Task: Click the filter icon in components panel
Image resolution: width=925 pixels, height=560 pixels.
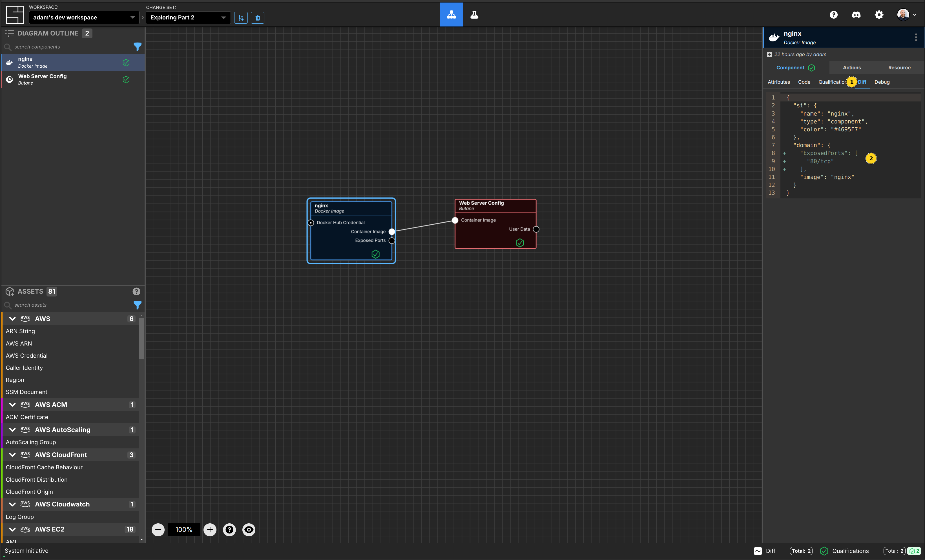Action: 138,46
